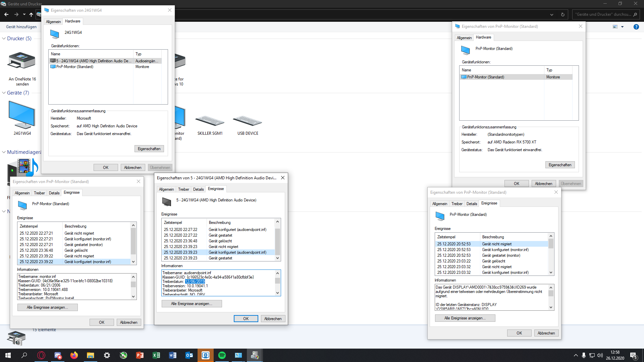Select the USB DEVICE keyboard icon
The image size is (644, 362).
[248, 121]
